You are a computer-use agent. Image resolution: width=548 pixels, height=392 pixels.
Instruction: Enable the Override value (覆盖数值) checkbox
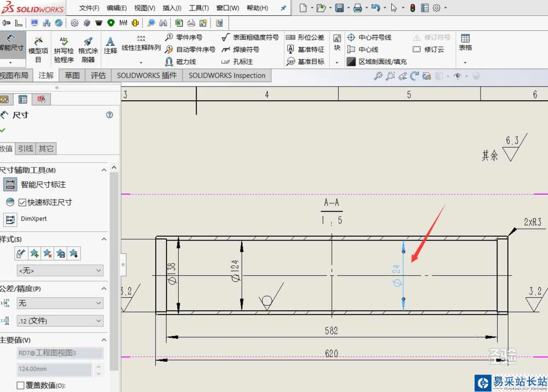pos(21,385)
